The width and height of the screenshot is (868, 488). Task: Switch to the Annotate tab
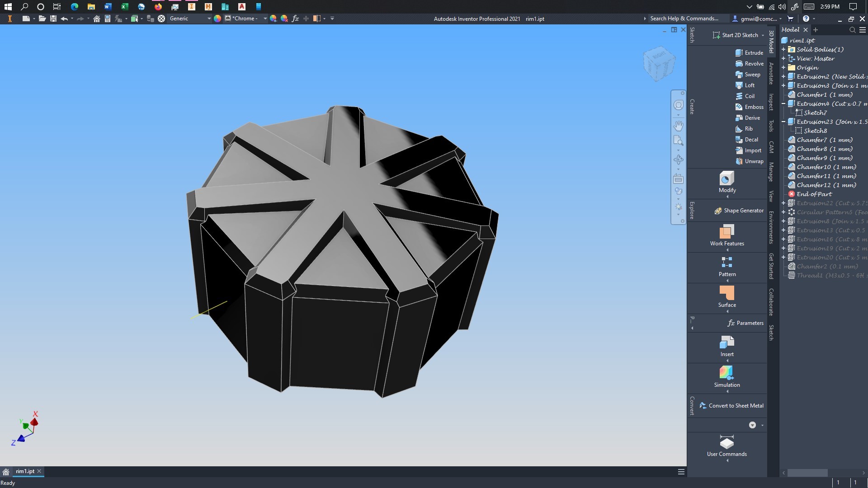[x=771, y=72]
